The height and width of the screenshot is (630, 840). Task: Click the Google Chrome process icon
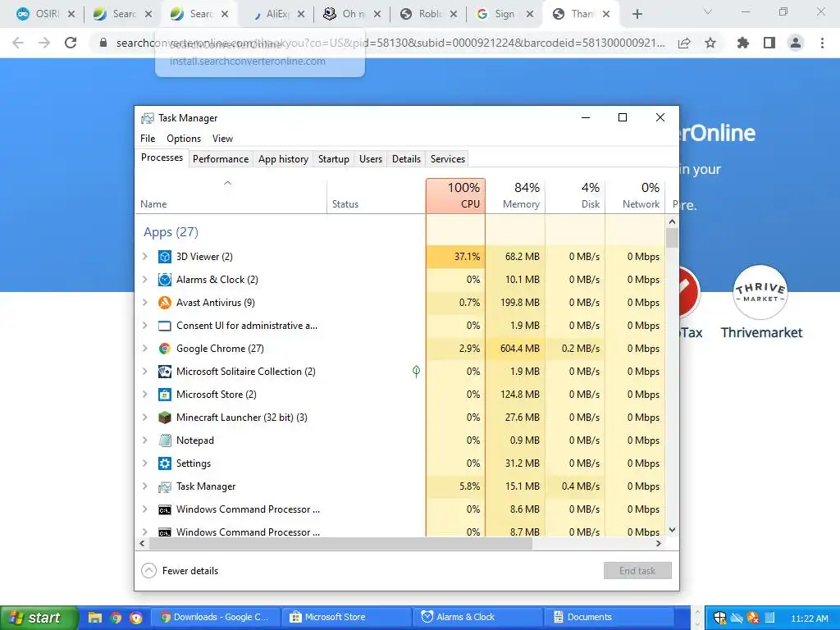(164, 349)
